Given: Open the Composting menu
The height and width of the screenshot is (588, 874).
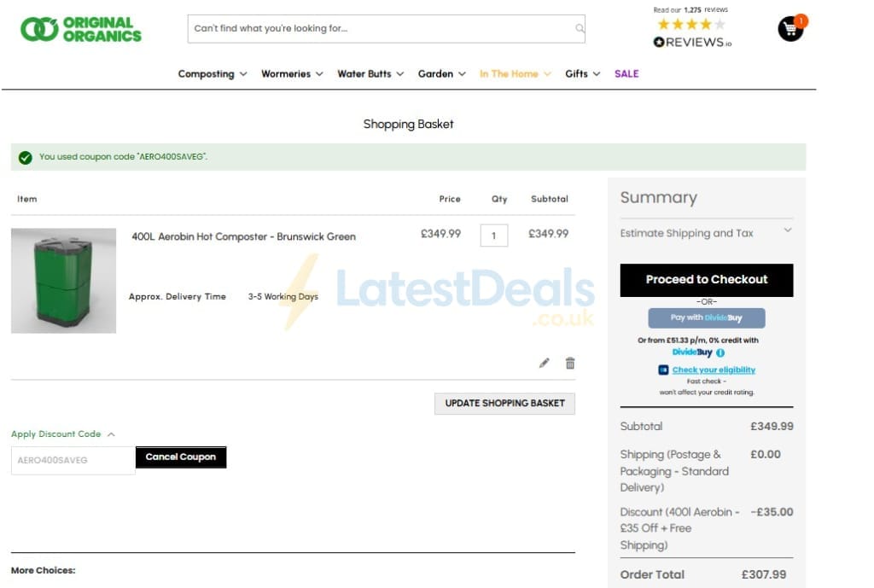Looking at the screenshot, I should tap(207, 74).
